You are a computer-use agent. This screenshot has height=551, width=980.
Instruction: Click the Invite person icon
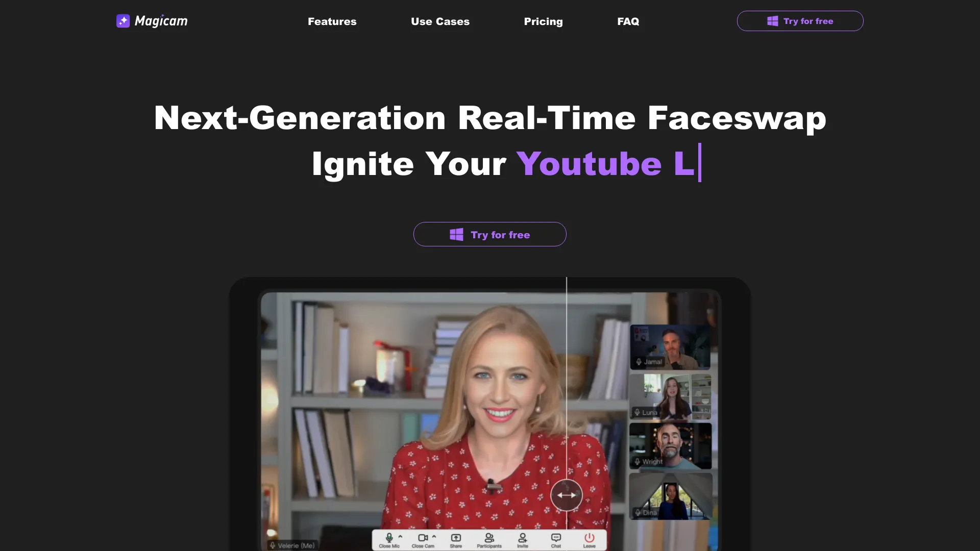click(523, 538)
